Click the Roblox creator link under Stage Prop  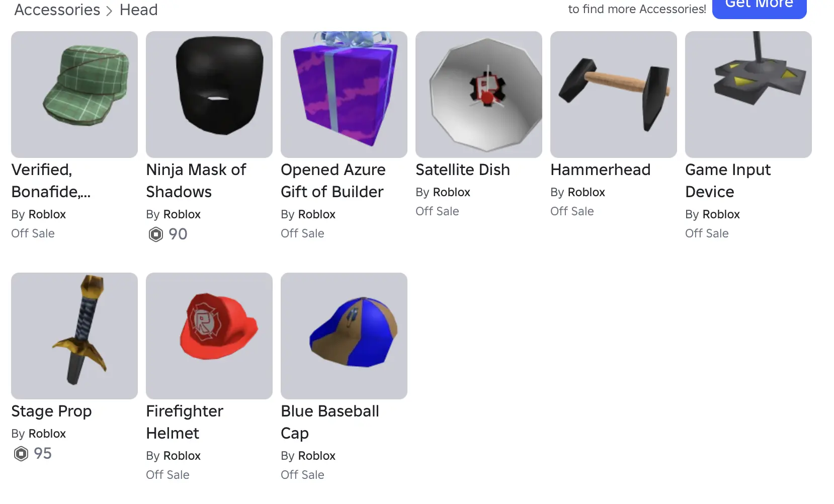pos(47,434)
